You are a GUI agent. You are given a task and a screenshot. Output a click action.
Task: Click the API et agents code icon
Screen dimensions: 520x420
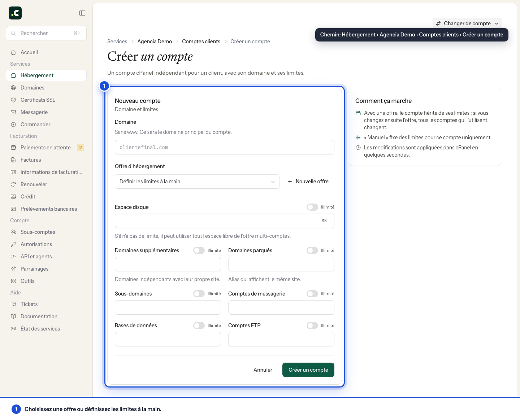click(x=13, y=257)
